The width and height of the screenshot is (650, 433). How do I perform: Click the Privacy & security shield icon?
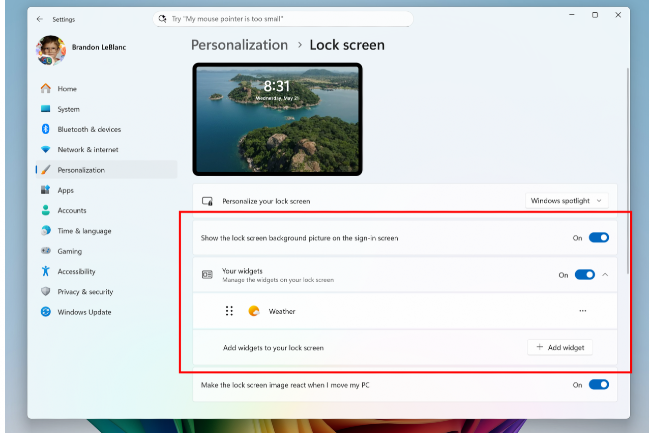click(x=45, y=291)
